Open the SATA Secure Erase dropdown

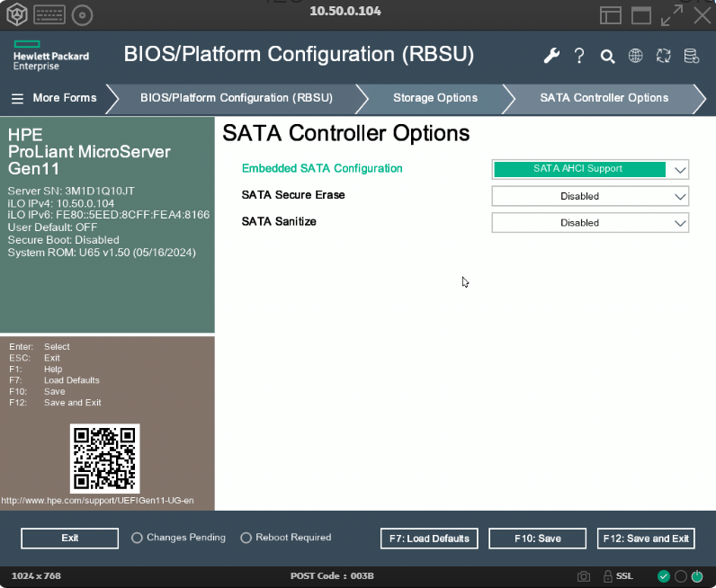pyautogui.click(x=590, y=196)
